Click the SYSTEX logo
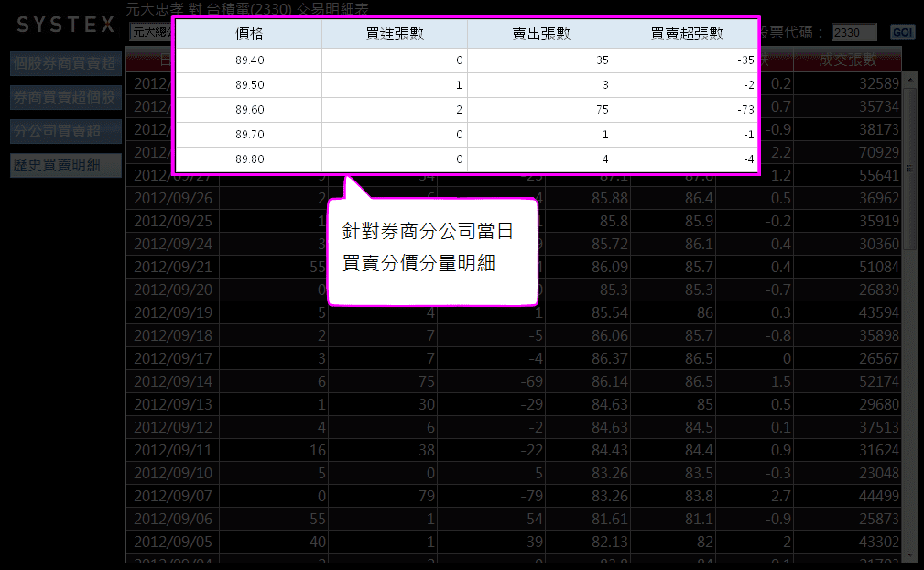 coord(65,25)
